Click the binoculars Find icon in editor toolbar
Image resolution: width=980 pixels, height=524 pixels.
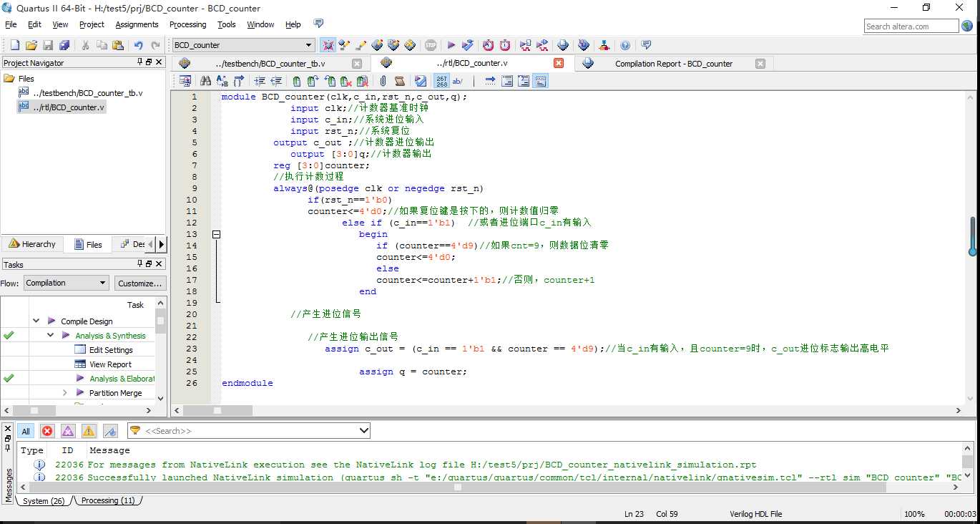205,81
